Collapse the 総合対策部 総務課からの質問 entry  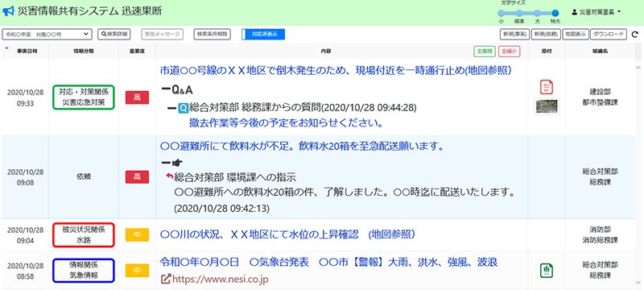click(x=172, y=109)
